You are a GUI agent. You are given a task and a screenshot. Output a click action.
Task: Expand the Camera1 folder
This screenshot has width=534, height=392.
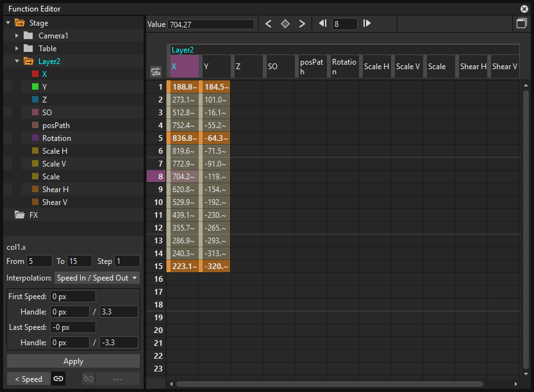point(17,35)
